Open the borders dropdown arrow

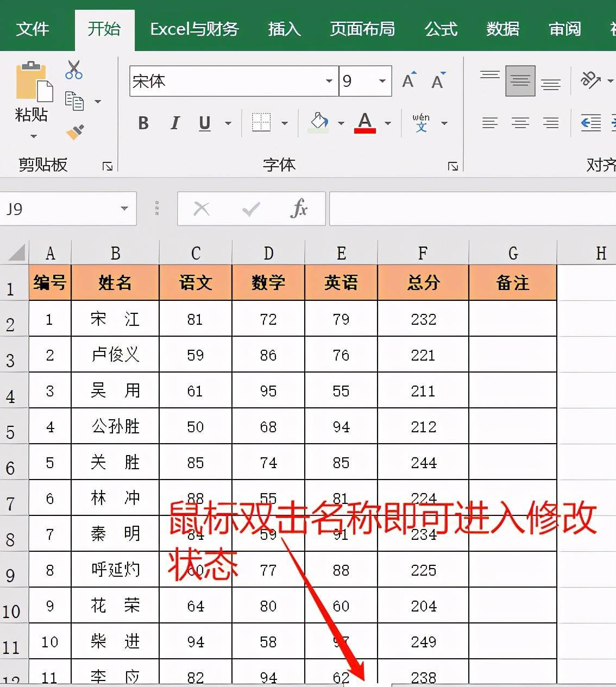285,123
